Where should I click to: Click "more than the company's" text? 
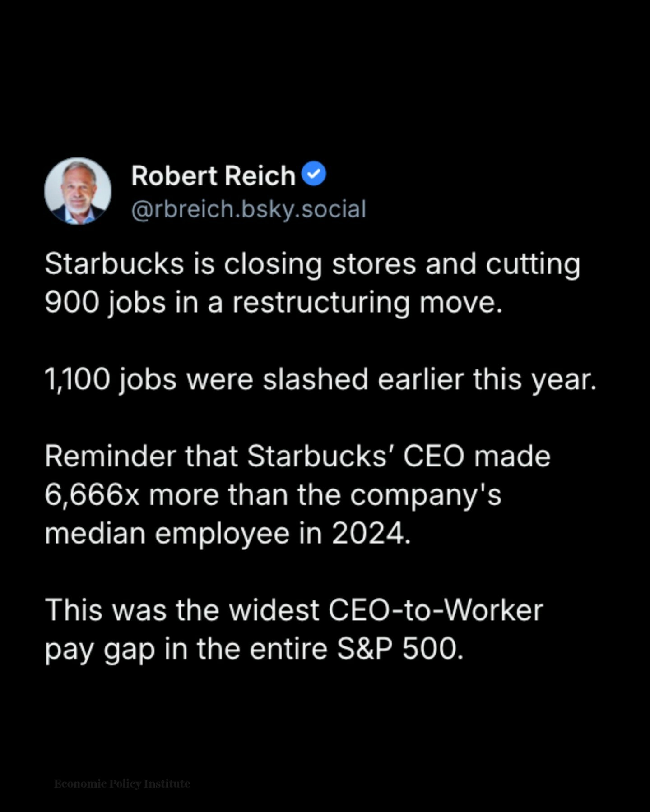325,495
